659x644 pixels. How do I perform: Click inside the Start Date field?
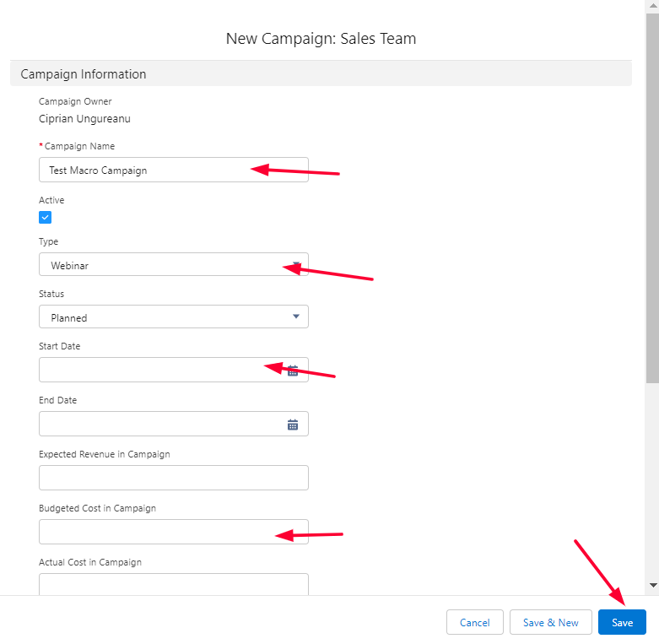pos(160,371)
